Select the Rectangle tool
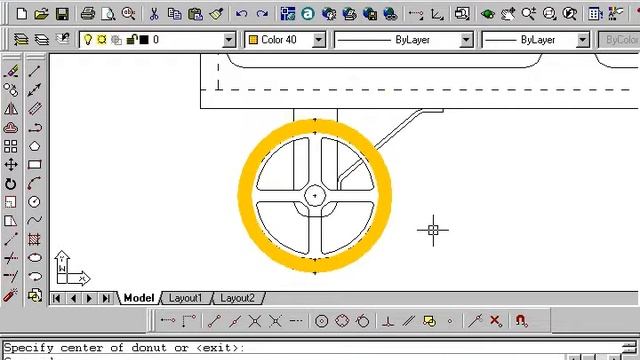The width and height of the screenshot is (640, 360). pos(35,165)
